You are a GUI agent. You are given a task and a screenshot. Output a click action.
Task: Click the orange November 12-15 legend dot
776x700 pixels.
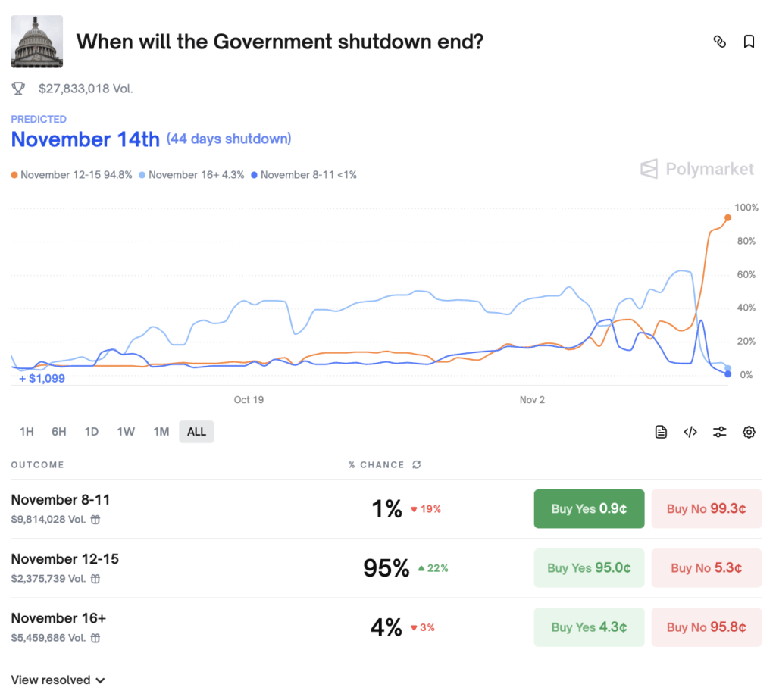[x=14, y=175]
